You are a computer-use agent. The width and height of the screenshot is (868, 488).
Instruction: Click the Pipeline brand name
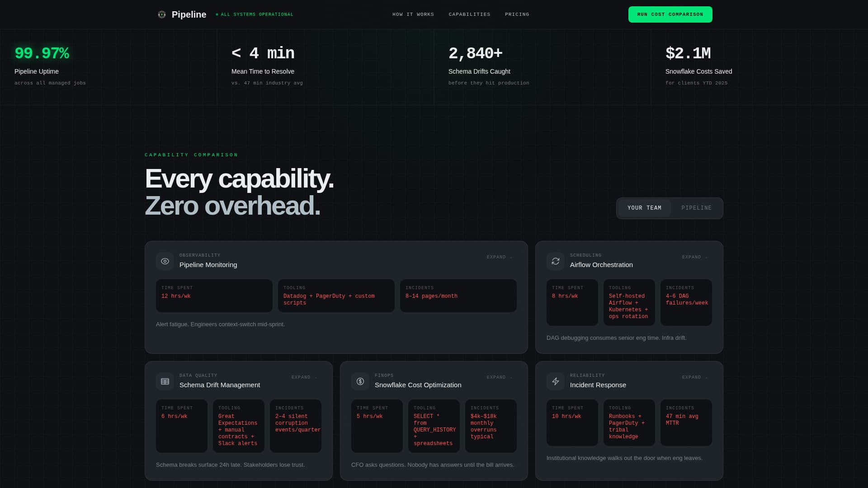click(189, 14)
